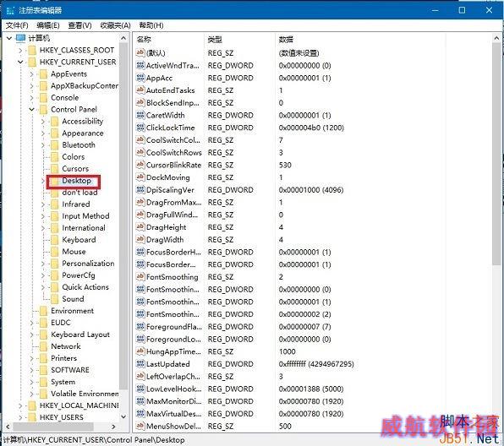This screenshot has height=446, width=504.
Task: Click the folder icon next to HKEY_CLASSES_ROOT
Action: click(x=32, y=50)
